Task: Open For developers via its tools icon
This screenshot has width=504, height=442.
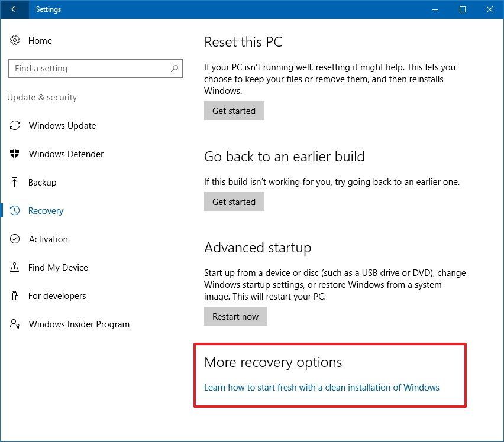Action: pyautogui.click(x=15, y=295)
